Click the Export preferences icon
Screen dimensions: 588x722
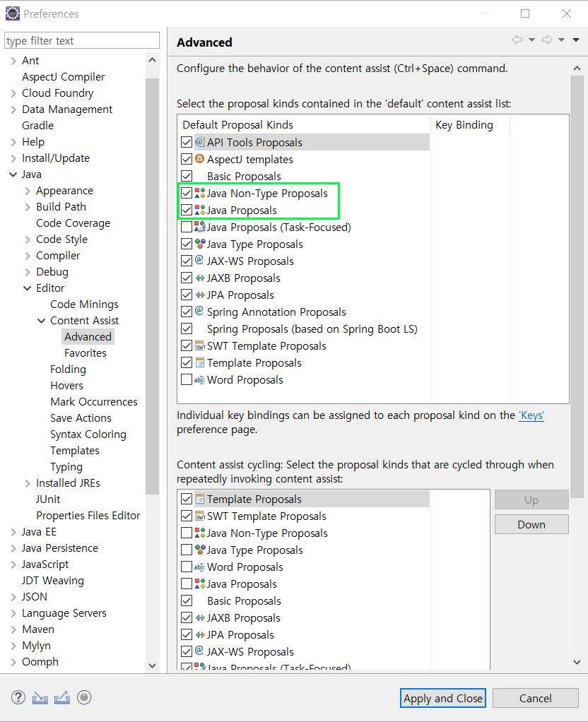(x=62, y=698)
